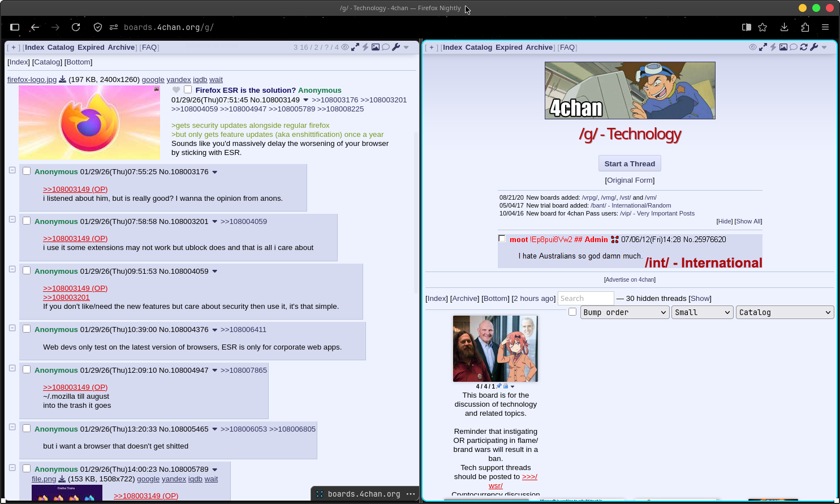Open the header menu arrow in left pane
Viewport: 840px width, 504px height.
pos(406,48)
